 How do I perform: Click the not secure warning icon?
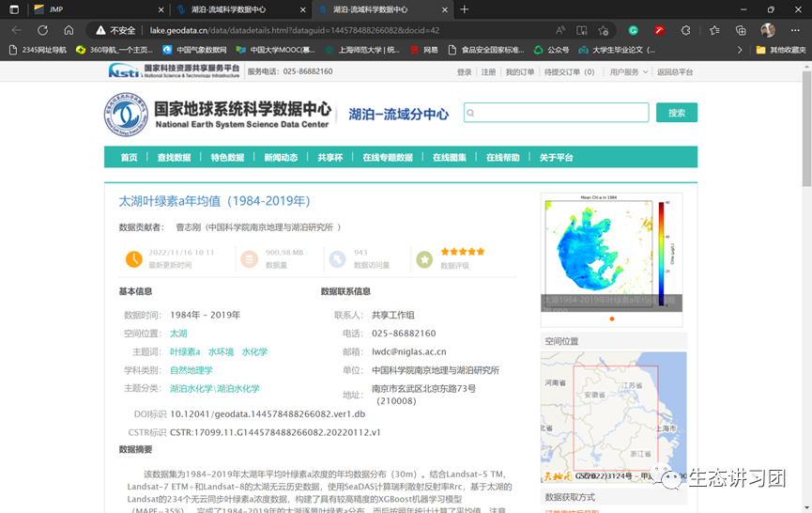point(101,31)
